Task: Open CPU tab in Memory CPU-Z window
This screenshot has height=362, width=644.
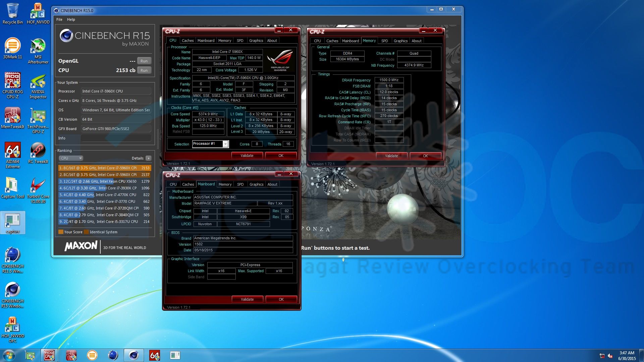Action: [x=317, y=41]
